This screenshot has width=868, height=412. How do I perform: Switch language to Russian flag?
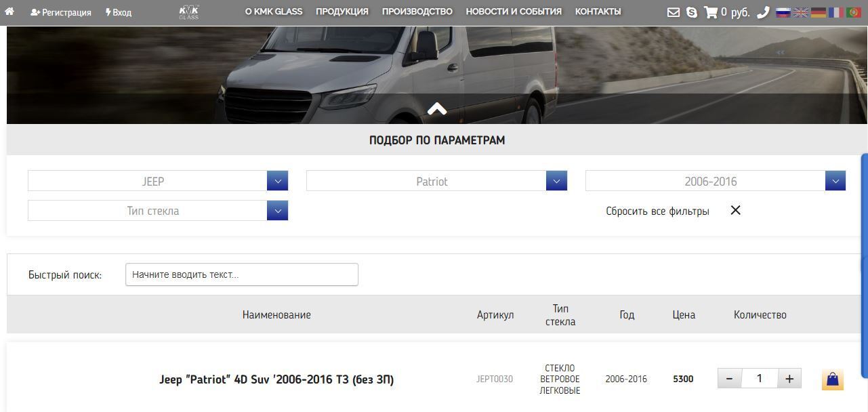tap(783, 12)
